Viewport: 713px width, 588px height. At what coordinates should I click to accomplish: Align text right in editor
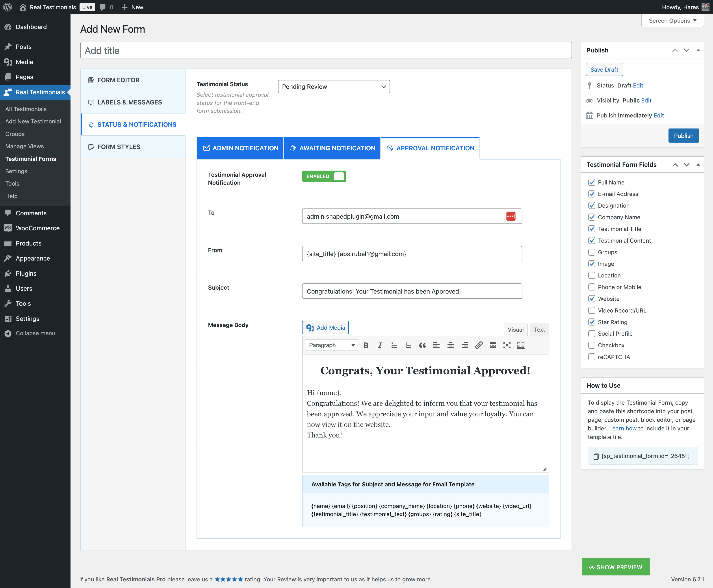coord(464,345)
